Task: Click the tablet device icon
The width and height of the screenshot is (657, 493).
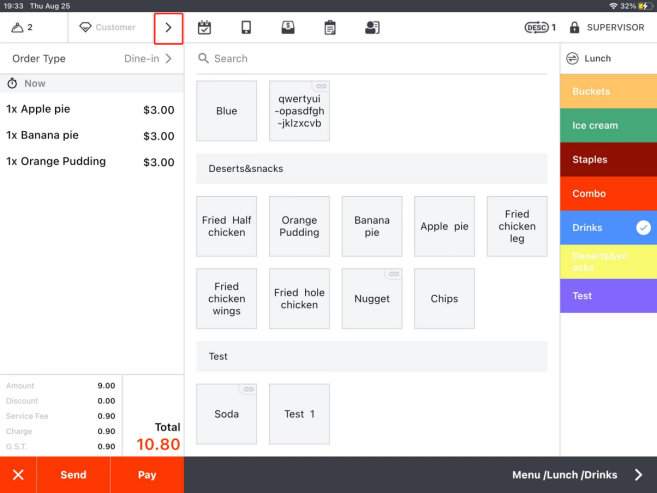Action: point(246,28)
